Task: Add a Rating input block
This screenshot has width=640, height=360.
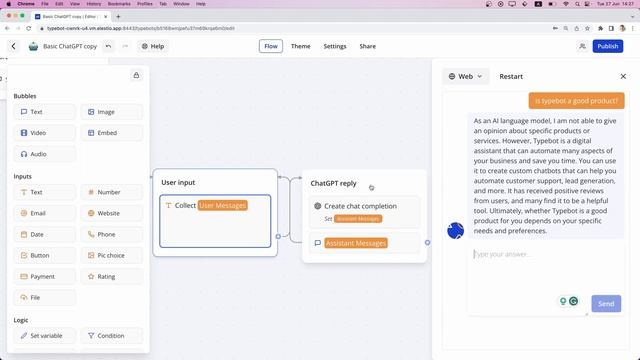Action: [x=111, y=277]
